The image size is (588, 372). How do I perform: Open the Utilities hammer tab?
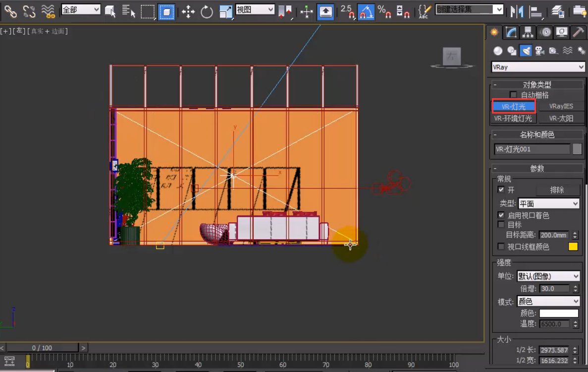pos(578,33)
